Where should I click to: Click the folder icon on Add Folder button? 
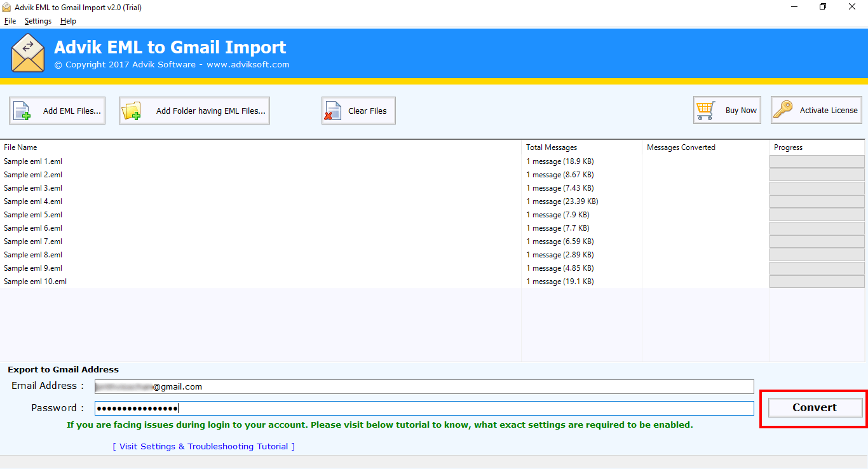tap(132, 111)
